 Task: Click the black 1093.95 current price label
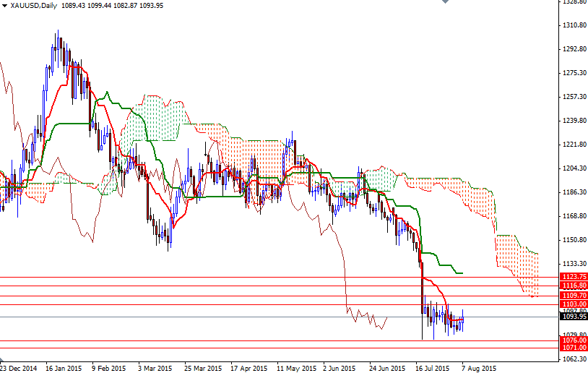[x=573, y=316]
